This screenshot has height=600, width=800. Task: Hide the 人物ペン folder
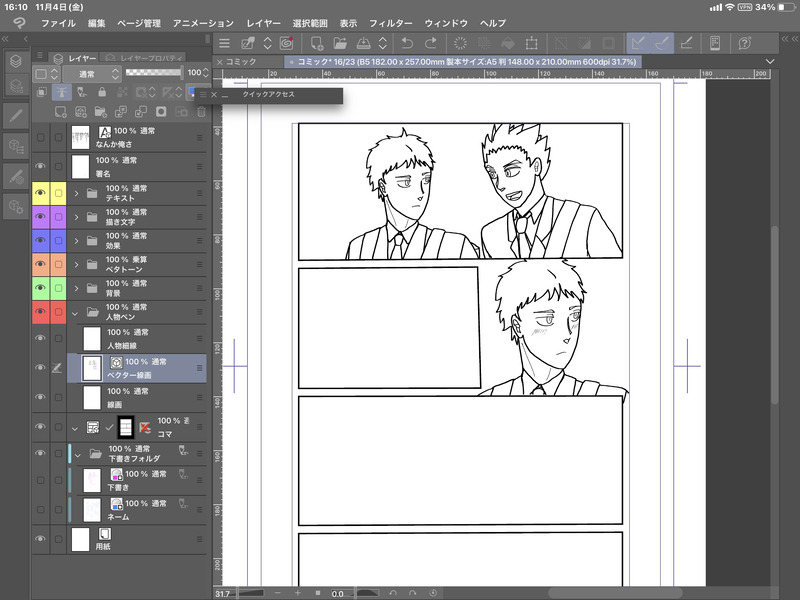coord(40,312)
